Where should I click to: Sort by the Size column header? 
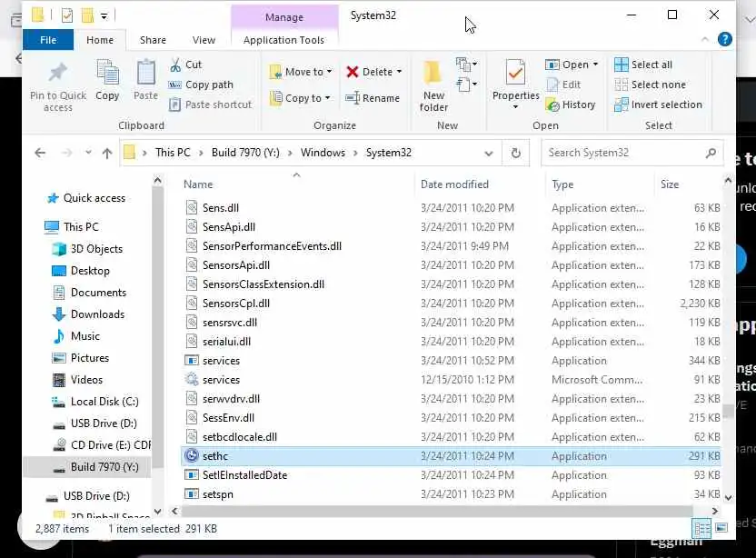click(670, 184)
